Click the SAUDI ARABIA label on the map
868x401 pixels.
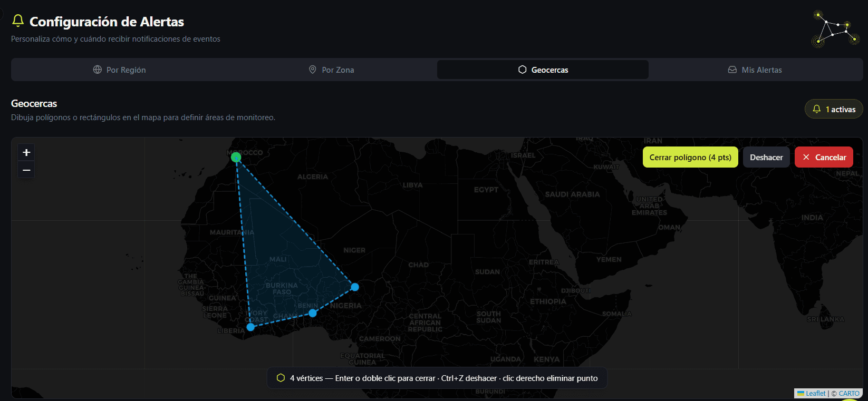572,194
